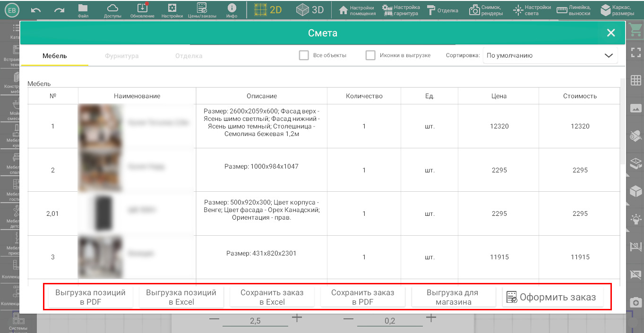Close the Смета dialog
This screenshot has width=644, height=333.
(611, 33)
